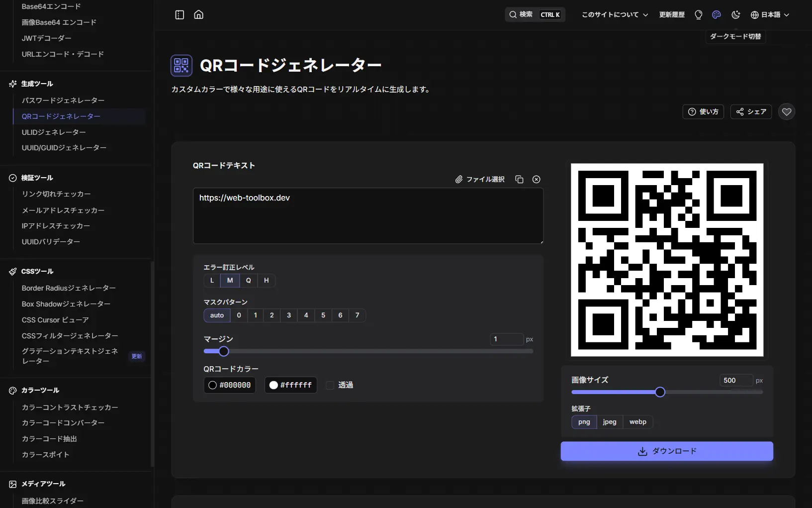The image size is (812, 508).
Task: Clear text with circled X icon
Action: pos(537,179)
